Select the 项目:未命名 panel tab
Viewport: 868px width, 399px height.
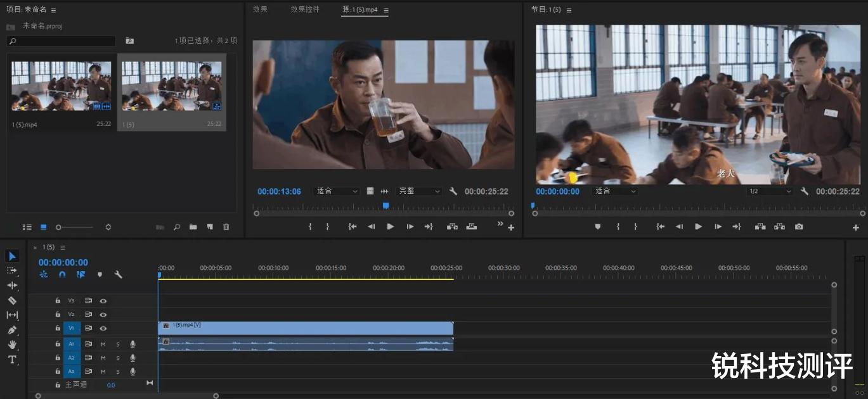pyautogui.click(x=27, y=9)
